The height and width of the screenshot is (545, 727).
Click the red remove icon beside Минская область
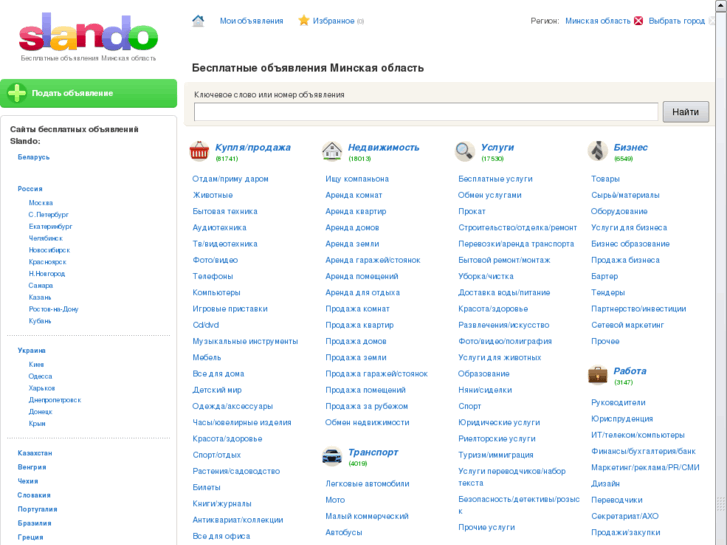(639, 21)
